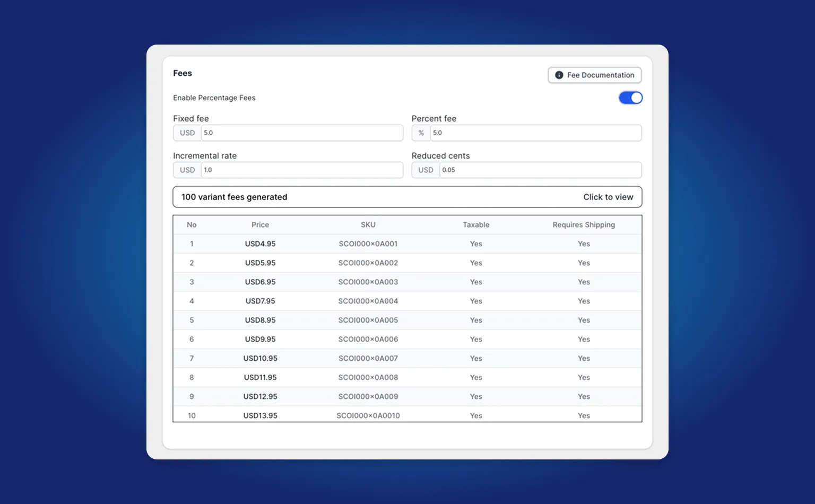The height and width of the screenshot is (504, 815).
Task: Select the USD6.95 price cell
Action: click(x=260, y=282)
